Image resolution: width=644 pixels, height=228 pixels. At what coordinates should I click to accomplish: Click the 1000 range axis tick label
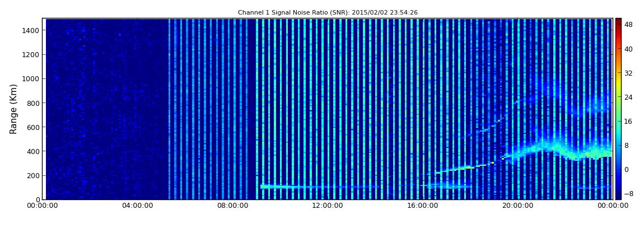pos(31,79)
